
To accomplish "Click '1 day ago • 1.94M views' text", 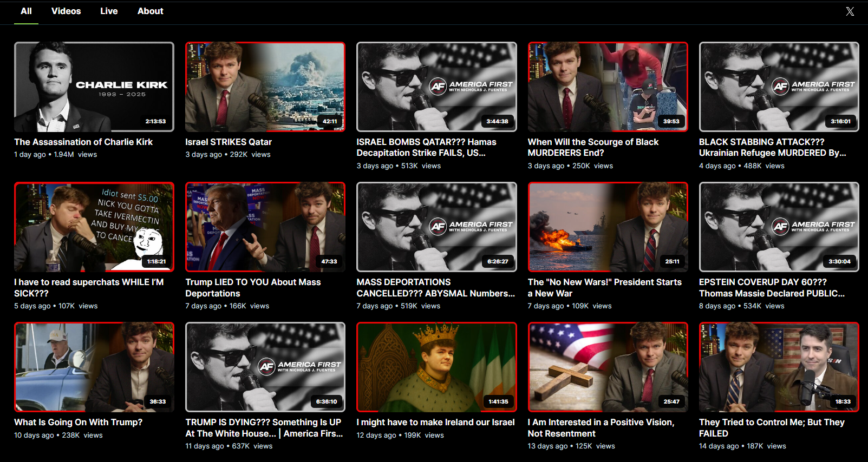I will point(56,155).
